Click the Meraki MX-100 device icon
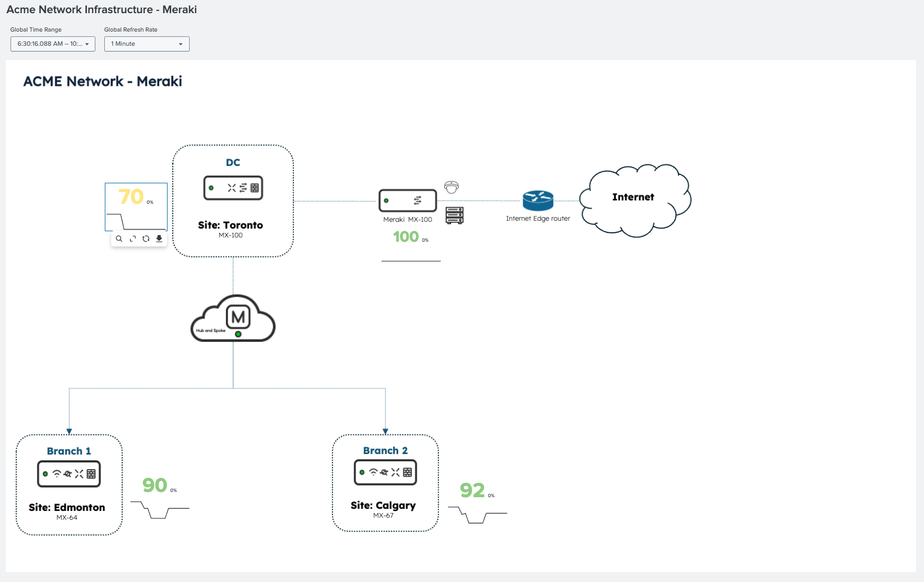 (408, 200)
